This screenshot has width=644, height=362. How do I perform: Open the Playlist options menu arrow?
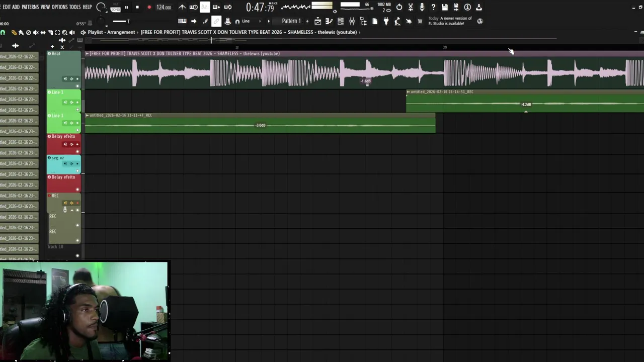click(83, 32)
